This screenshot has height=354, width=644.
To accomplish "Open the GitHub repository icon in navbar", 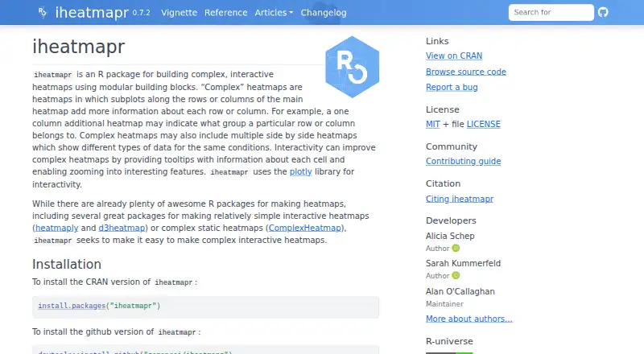I will (603, 12).
